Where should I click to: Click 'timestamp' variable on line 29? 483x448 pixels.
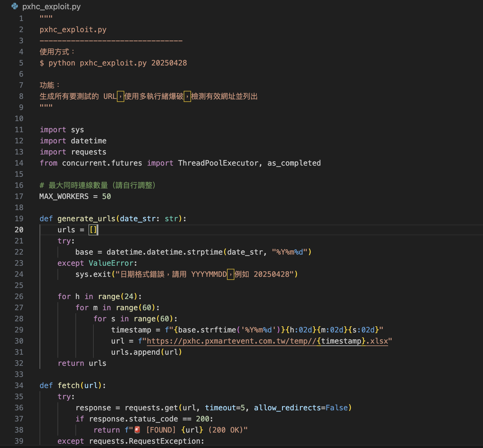point(131,330)
